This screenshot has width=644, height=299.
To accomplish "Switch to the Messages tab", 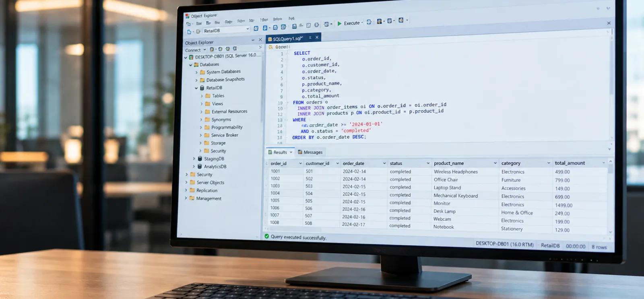I will click(x=310, y=152).
